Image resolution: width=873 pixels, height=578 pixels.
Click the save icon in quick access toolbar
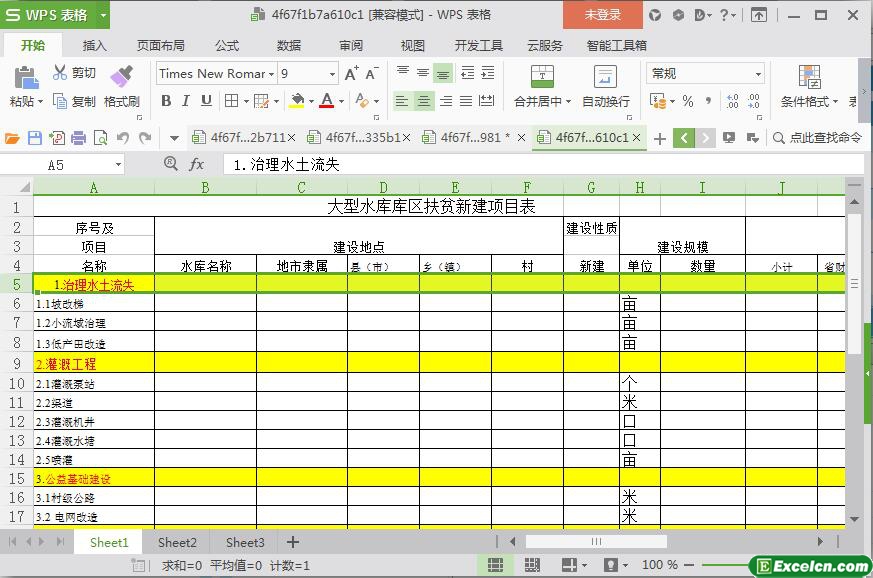click(x=35, y=138)
